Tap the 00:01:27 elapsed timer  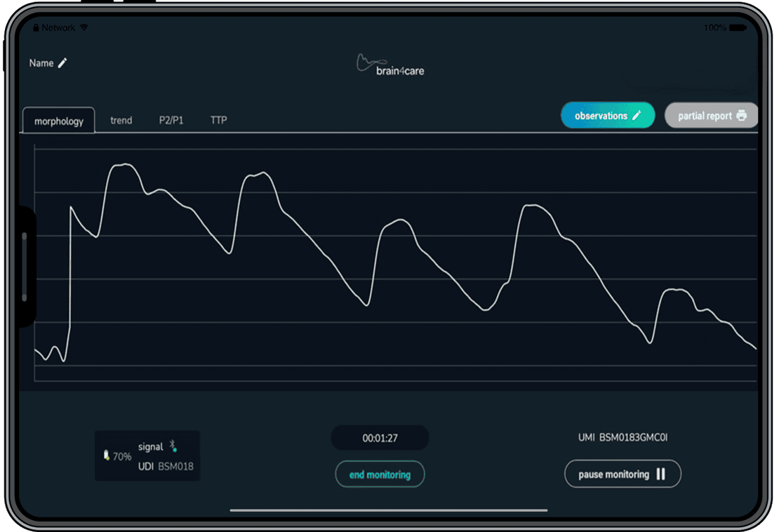380,438
